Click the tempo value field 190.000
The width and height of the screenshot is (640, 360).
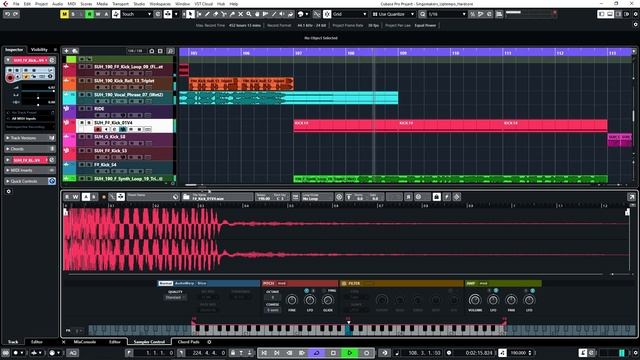518,353
